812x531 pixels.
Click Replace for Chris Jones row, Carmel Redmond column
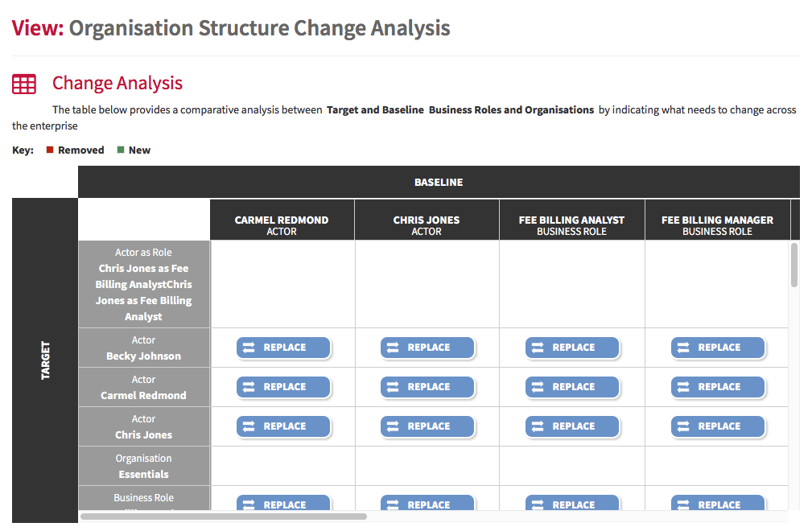pos(283,426)
